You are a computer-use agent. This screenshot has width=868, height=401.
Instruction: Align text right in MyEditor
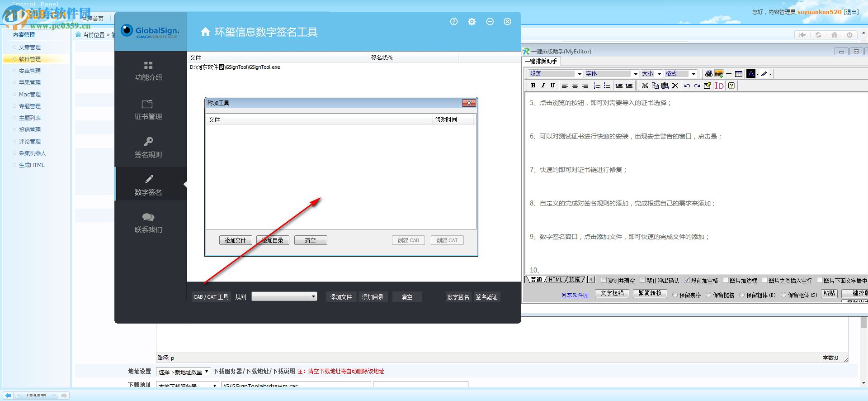click(585, 86)
